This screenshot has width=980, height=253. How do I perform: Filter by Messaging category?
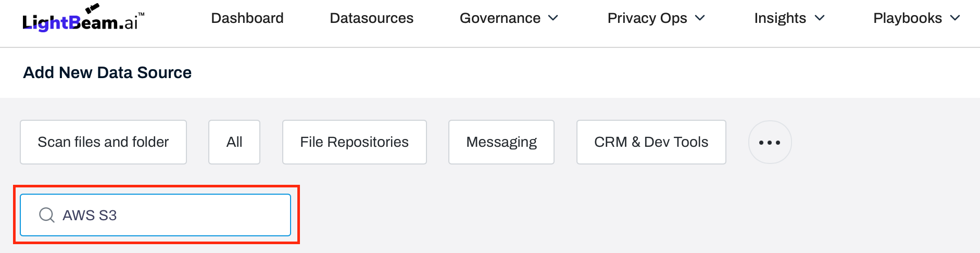pos(501,142)
